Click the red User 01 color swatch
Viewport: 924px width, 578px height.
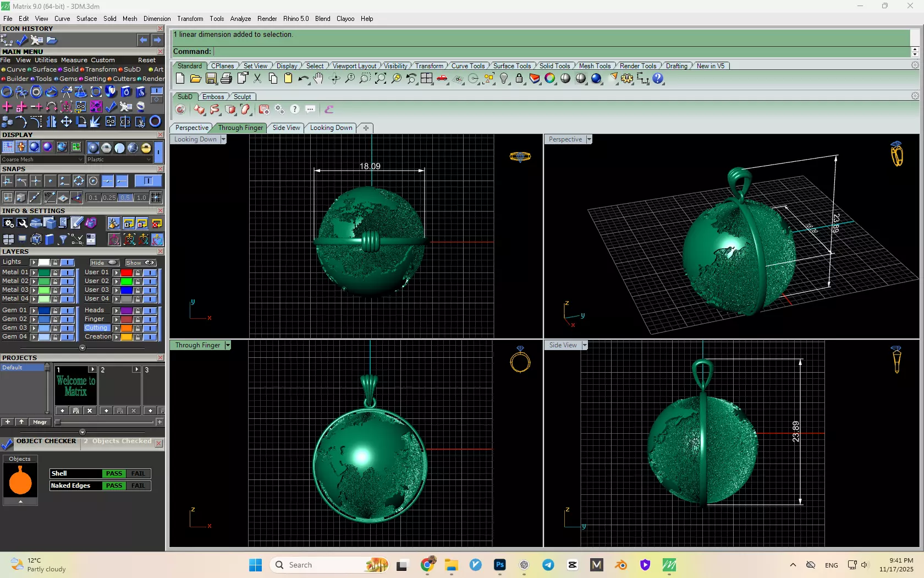(127, 272)
